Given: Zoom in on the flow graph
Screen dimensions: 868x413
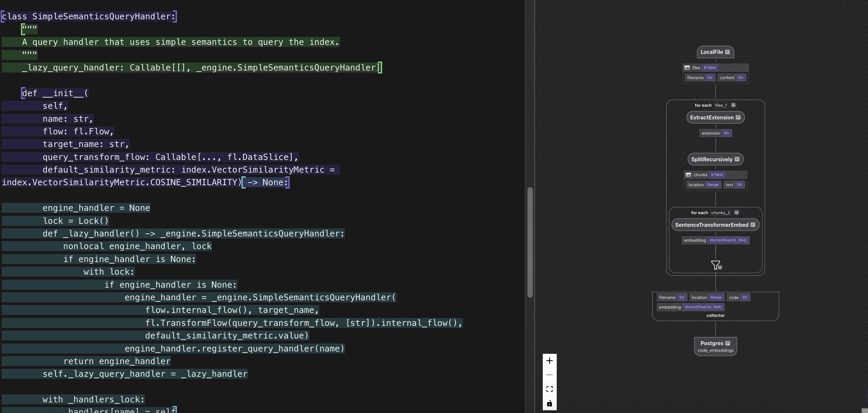Looking at the screenshot, I should (549, 361).
